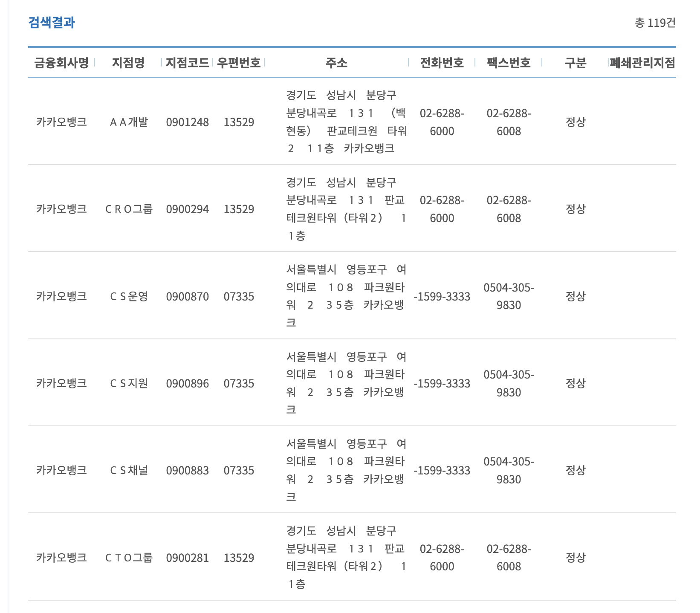Click fax number in ＣＲＯ그룹 row
The height and width of the screenshot is (613, 700).
(509, 209)
